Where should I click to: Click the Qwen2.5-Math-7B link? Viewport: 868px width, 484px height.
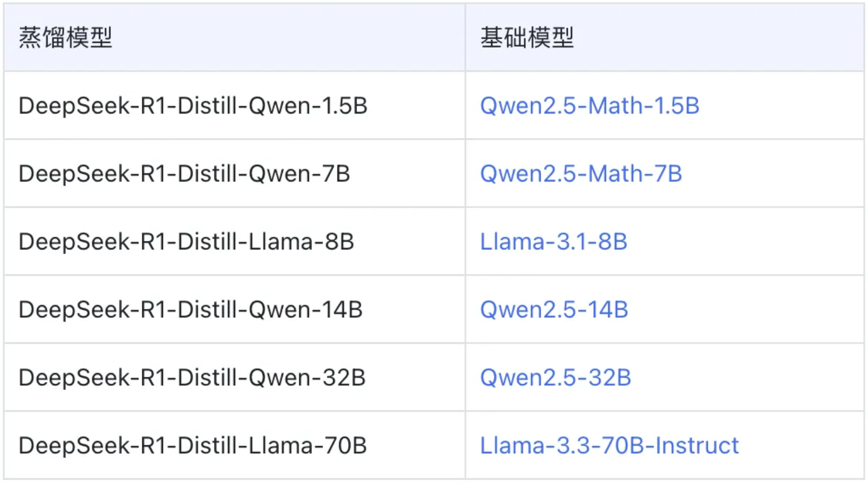pos(580,174)
